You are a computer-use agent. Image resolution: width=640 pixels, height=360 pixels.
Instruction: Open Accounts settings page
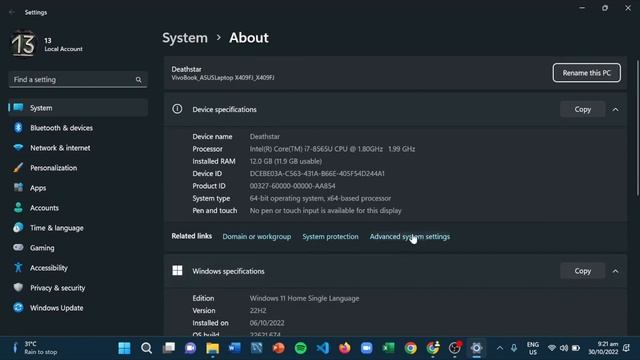pyautogui.click(x=78, y=208)
